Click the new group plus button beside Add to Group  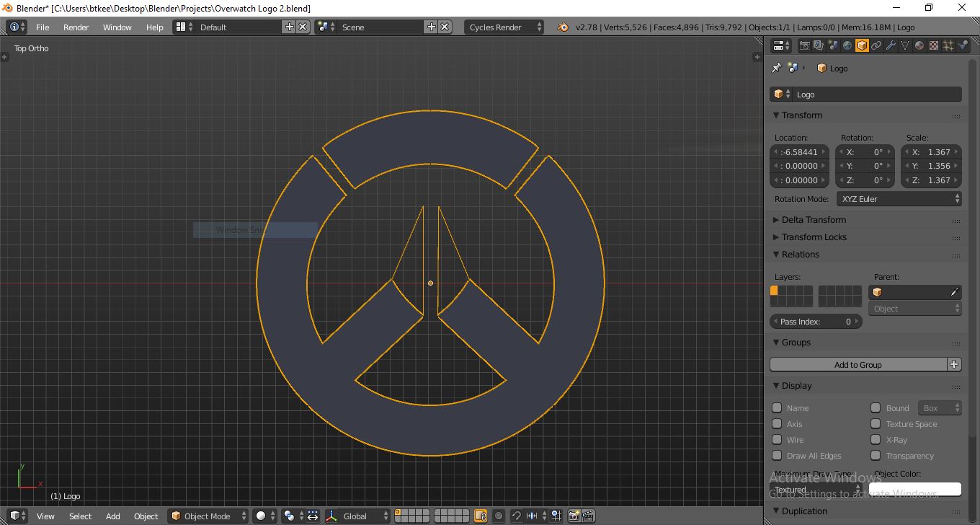tap(955, 364)
